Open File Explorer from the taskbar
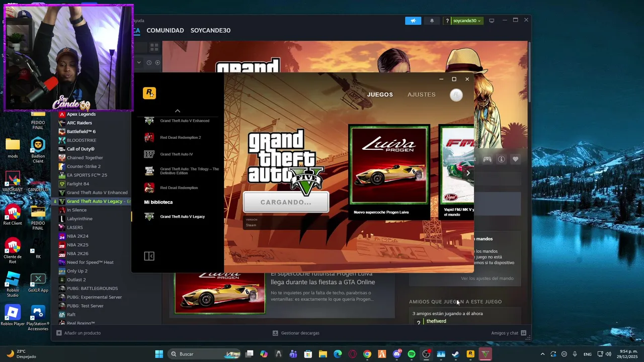The height and width of the screenshot is (362, 644). 323,354
